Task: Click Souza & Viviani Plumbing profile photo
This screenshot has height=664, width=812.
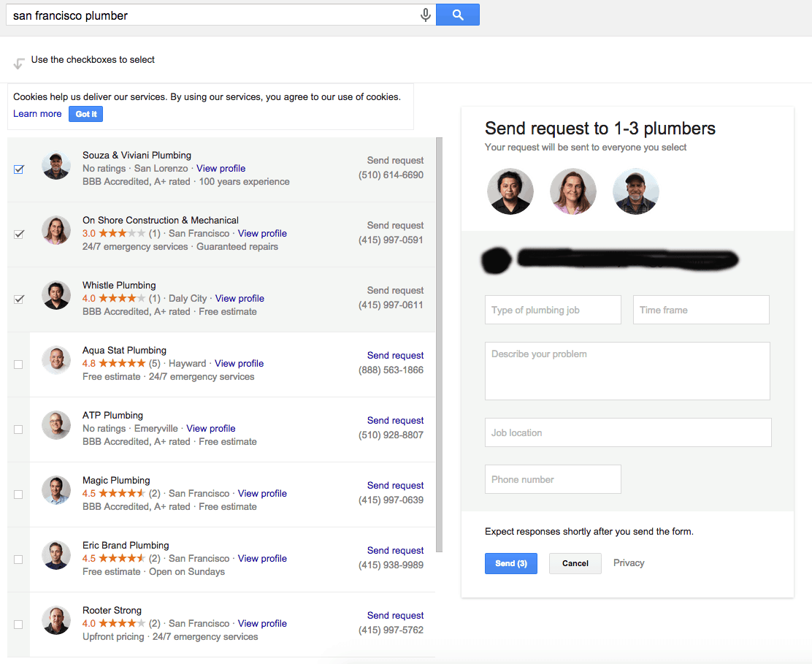Action: pyautogui.click(x=56, y=167)
